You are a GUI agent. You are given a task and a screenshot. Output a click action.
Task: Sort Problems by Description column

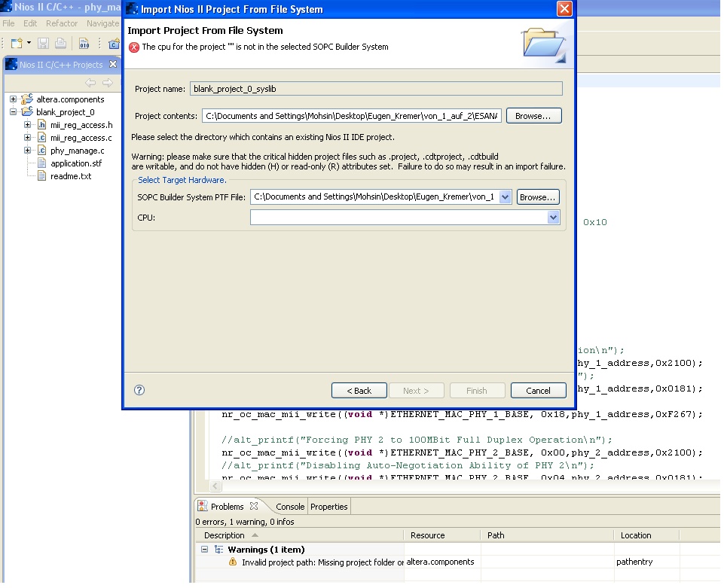pos(224,535)
